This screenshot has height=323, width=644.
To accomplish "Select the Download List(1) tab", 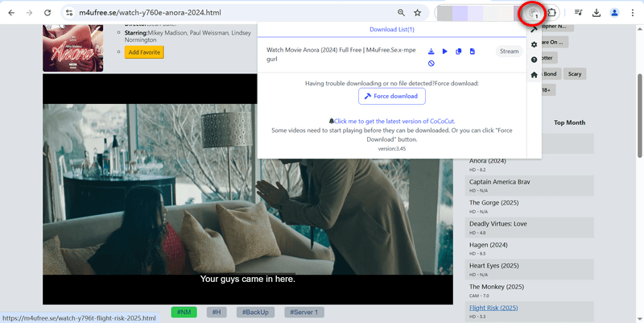I will coord(392,30).
